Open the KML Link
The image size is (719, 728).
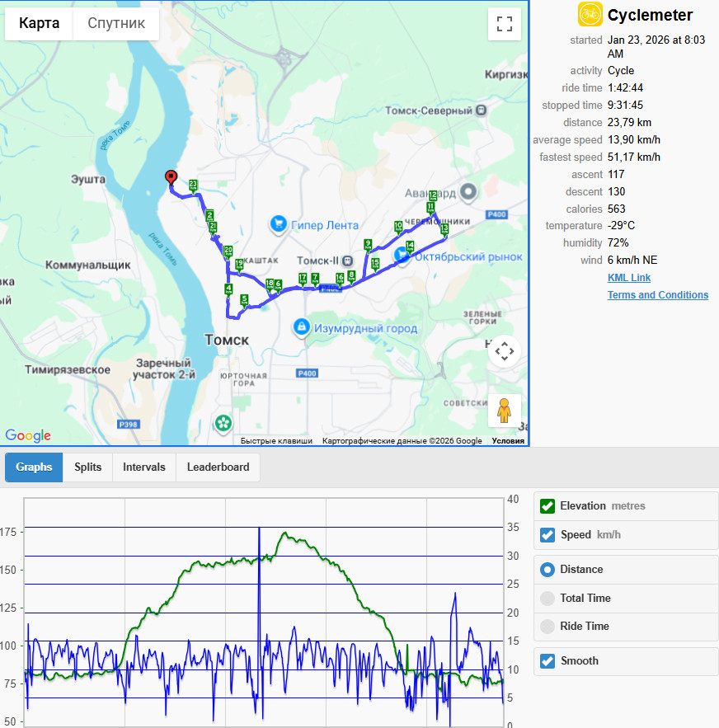[x=629, y=278]
